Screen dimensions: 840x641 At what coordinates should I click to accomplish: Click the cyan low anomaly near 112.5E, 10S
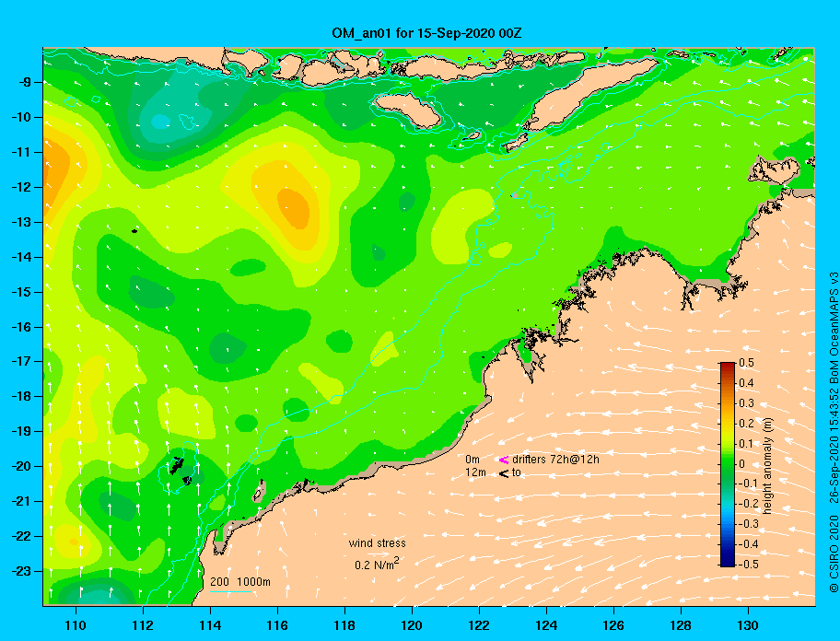pos(160,122)
